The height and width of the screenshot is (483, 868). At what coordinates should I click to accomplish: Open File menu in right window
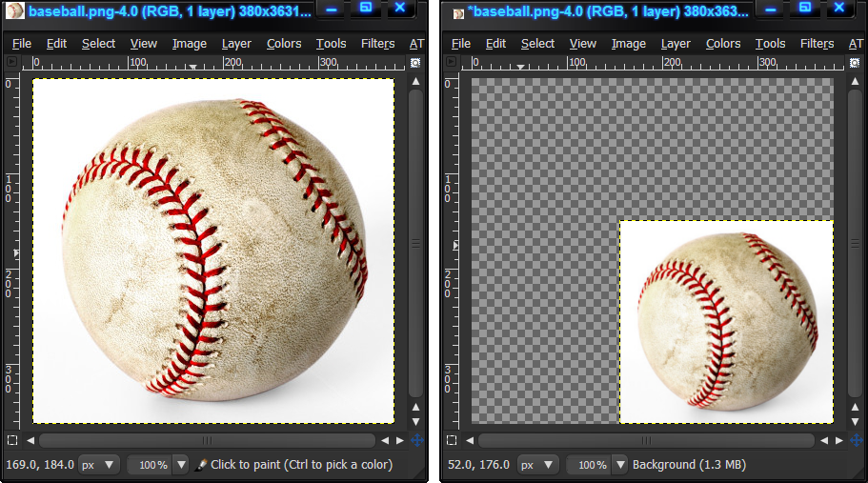tap(460, 44)
